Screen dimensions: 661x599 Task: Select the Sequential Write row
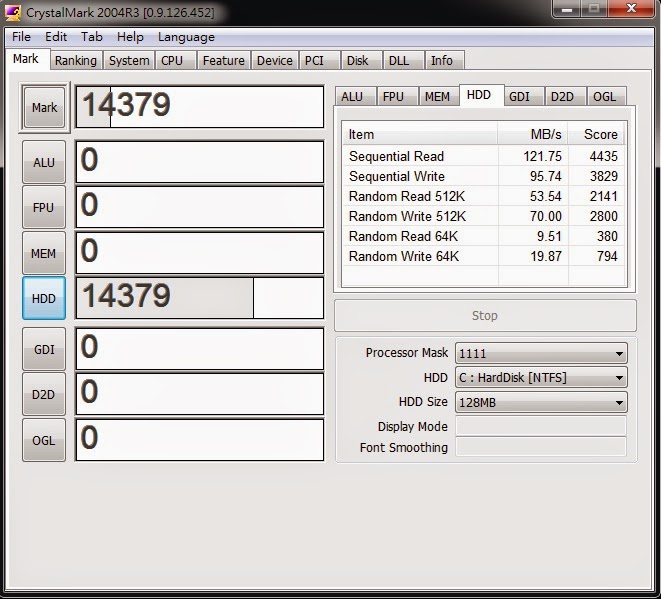point(484,176)
